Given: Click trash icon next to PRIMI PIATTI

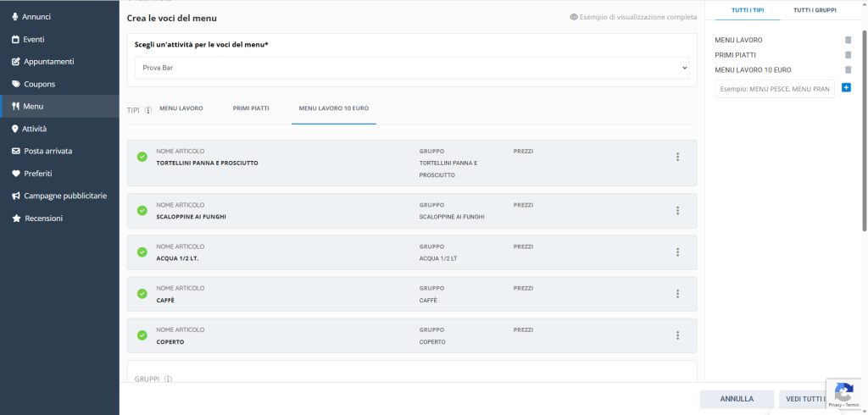Looking at the screenshot, I should [848, 55].
